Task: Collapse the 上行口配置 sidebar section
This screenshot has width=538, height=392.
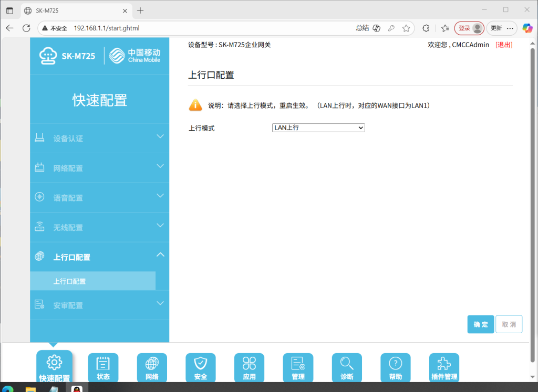Action: coord(99,257)
